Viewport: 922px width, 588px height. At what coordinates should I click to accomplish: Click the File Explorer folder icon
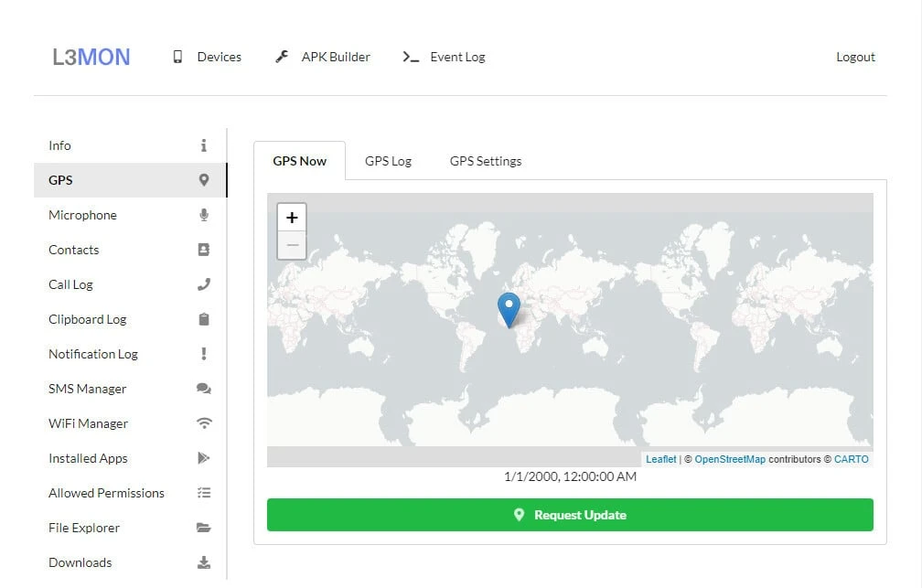[x=203, y=528]
